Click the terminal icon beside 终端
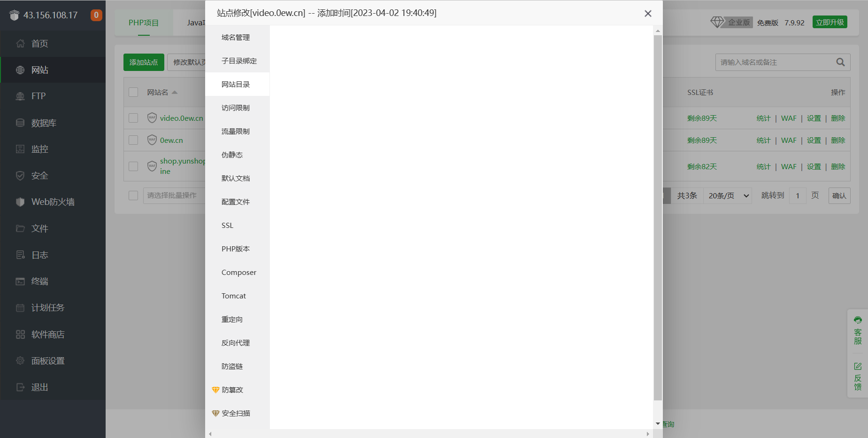This screenshot has height=438, width=868. tap(20, 282)
